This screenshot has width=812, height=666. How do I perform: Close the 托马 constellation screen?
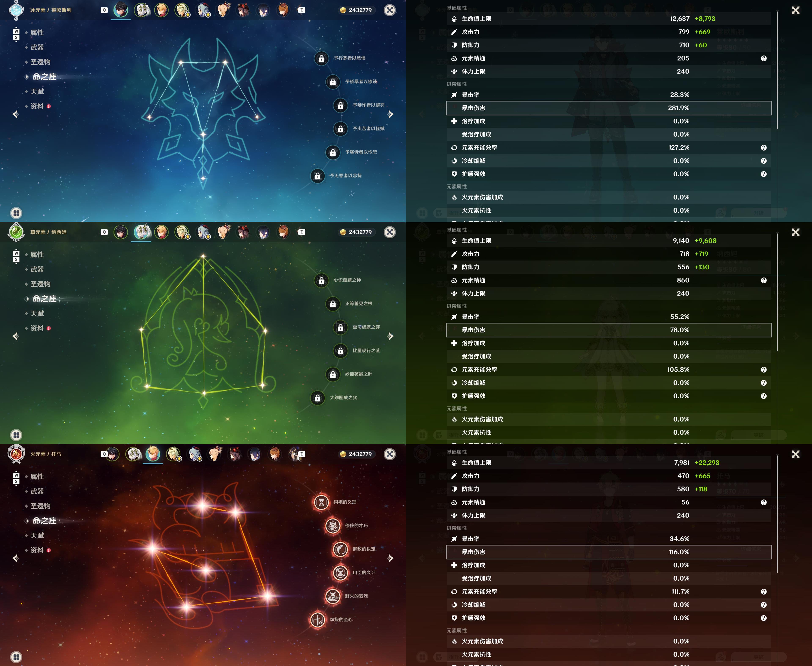[x=390, y=454]
